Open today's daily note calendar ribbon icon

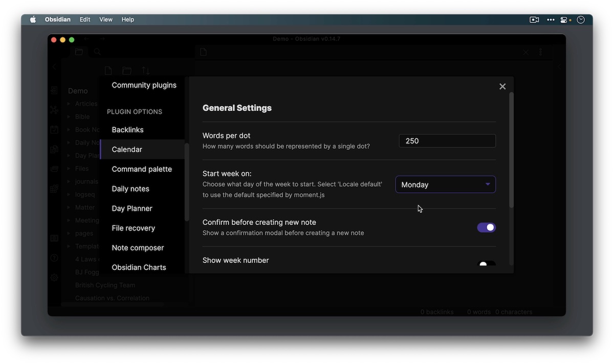pyautogui.click(x=54, y=129)
